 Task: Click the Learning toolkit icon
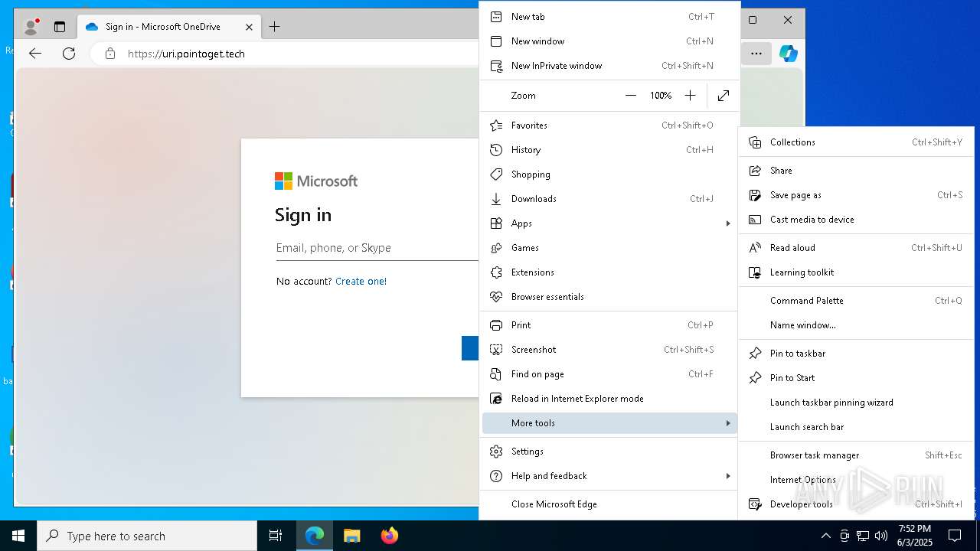tap(755, 272)
